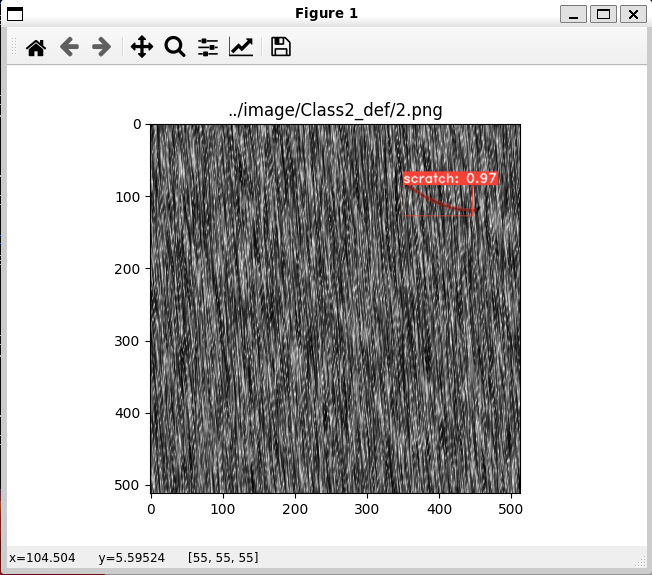The image size is (652, 575).
Task: Open the Configure subplots dialog
Action: tap(208, 47)
